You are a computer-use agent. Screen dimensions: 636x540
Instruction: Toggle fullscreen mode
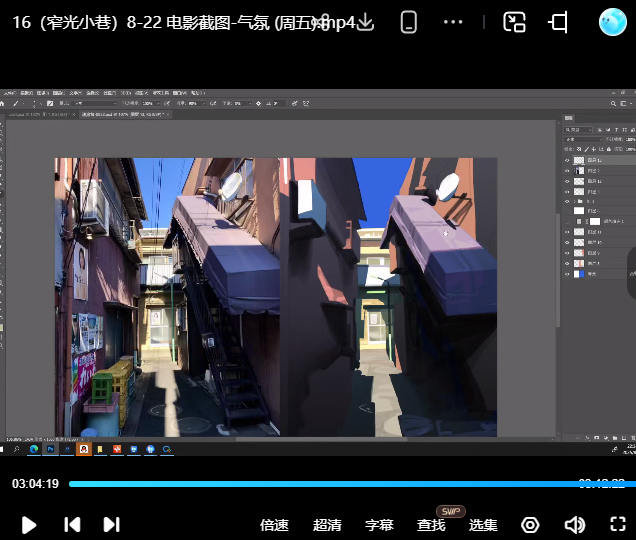pyautogui.click(x=618, y=525)
